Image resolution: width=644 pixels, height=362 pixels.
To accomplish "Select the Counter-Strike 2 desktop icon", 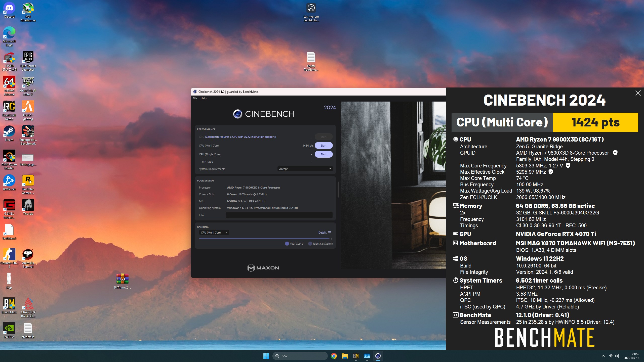I will (9, 258).
